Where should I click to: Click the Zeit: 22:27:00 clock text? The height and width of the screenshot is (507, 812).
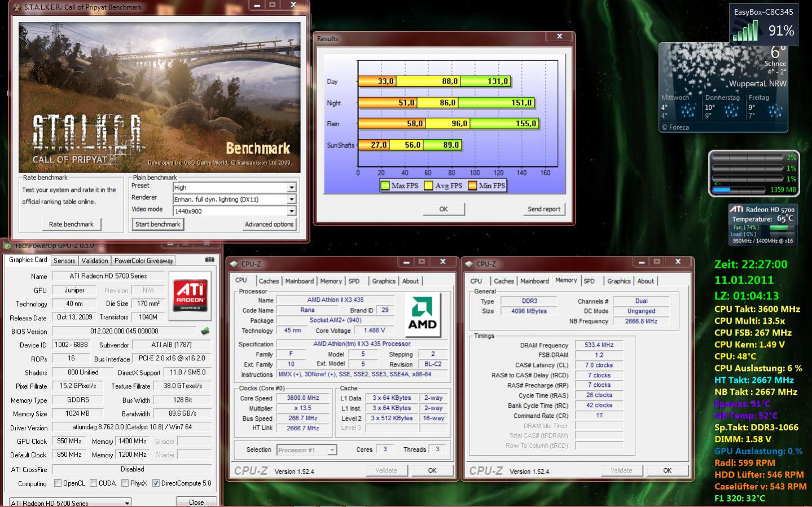tap(750, 264)
